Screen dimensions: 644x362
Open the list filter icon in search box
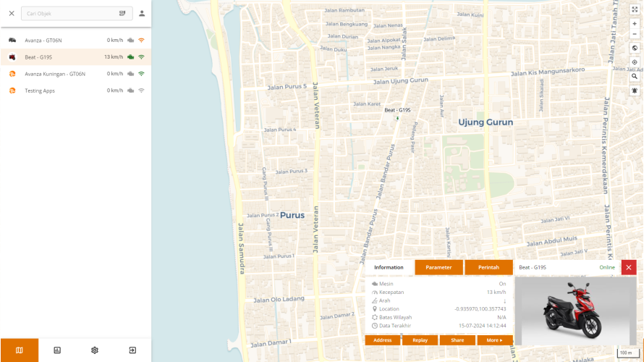point(122,13)
